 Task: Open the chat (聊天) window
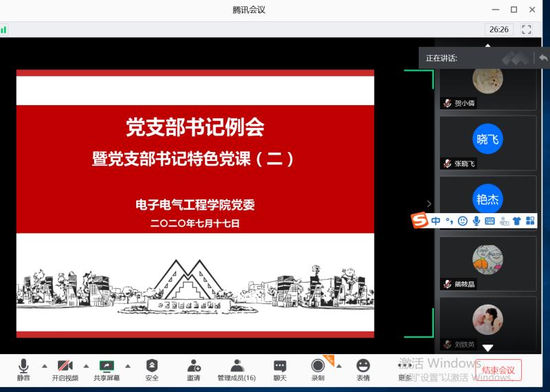280,369
